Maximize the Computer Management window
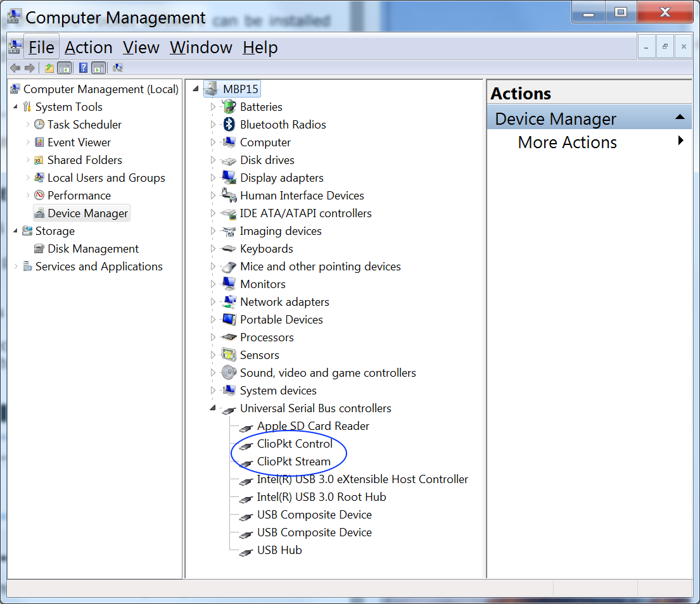 (621, 12)
